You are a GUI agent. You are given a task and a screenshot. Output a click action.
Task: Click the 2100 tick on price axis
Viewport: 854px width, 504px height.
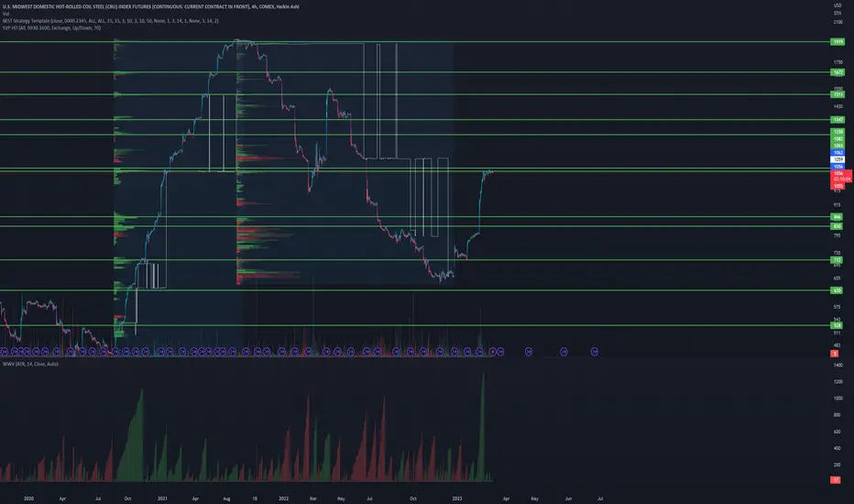(838, 22)
